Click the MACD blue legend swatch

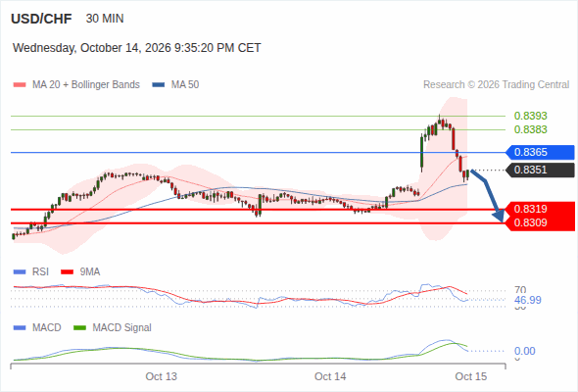click(20, 328)
